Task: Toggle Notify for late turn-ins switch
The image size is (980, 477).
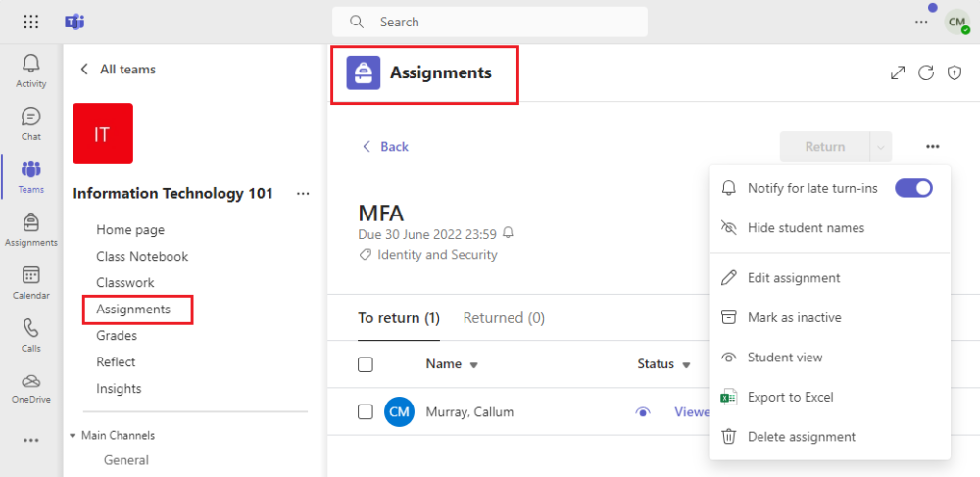Action: pyautogui.click(x=913, y=188)
